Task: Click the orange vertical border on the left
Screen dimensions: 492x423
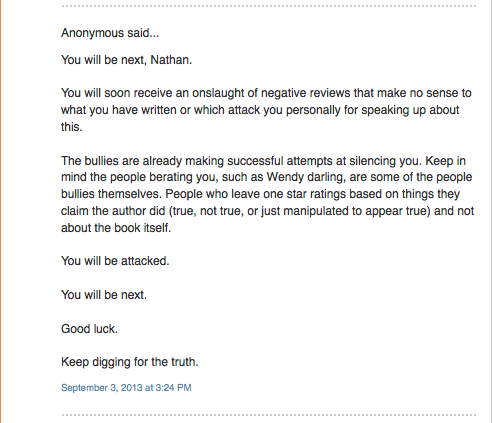Action: [1, 211]
